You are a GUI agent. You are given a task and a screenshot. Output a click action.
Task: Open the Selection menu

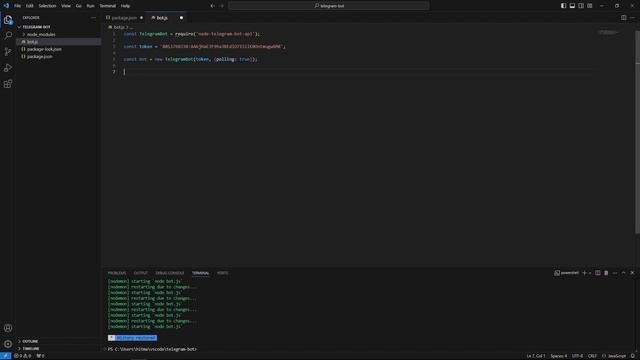point(47,6)
